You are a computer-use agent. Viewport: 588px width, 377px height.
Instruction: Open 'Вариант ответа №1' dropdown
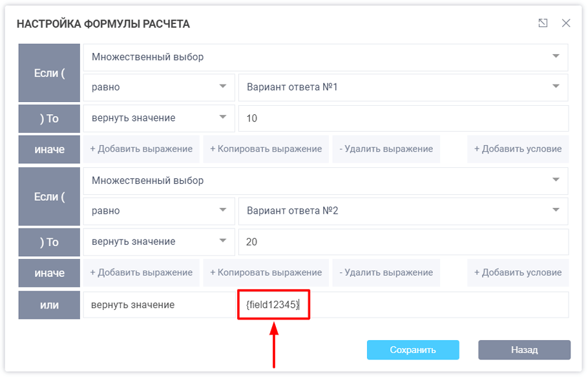click(403, 87)
